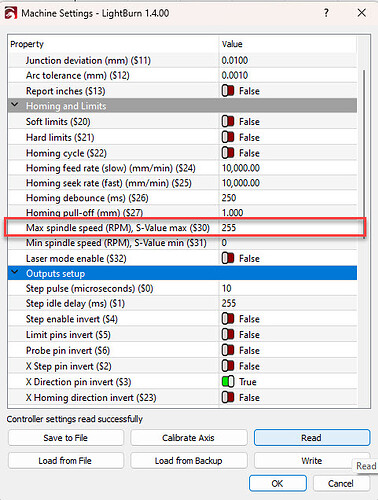Toggle Soft limits ($20) switch

tap(228, 121)
